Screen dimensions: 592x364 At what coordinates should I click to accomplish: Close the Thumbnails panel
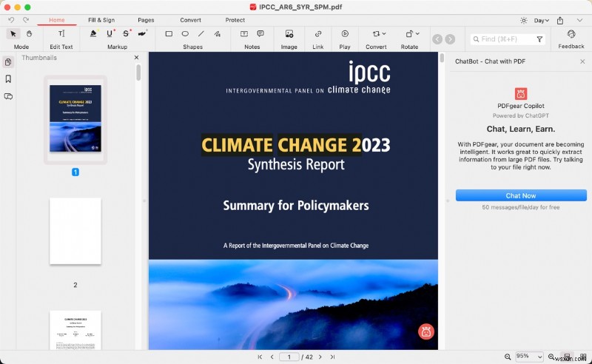point(136,58)
